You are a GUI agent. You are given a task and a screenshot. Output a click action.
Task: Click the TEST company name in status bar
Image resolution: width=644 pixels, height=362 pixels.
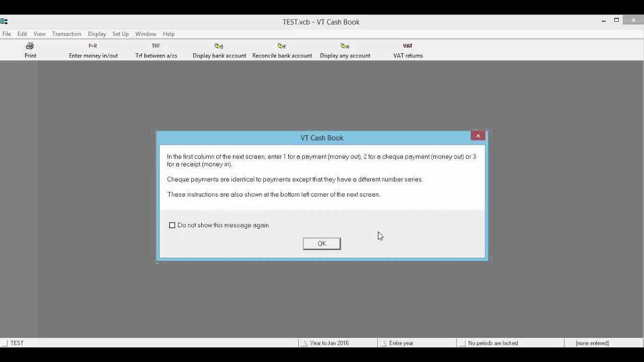tap(17, 343)
